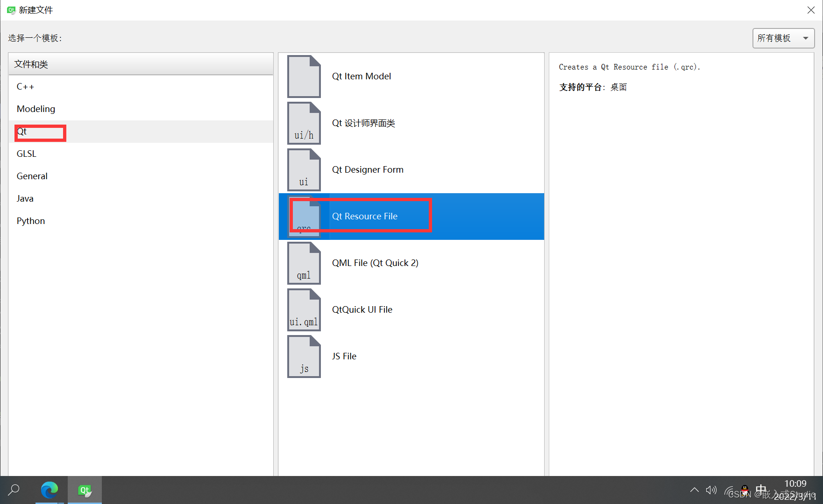823x504 pixels.
Task: Select the Java category
Action: [141, 199]
